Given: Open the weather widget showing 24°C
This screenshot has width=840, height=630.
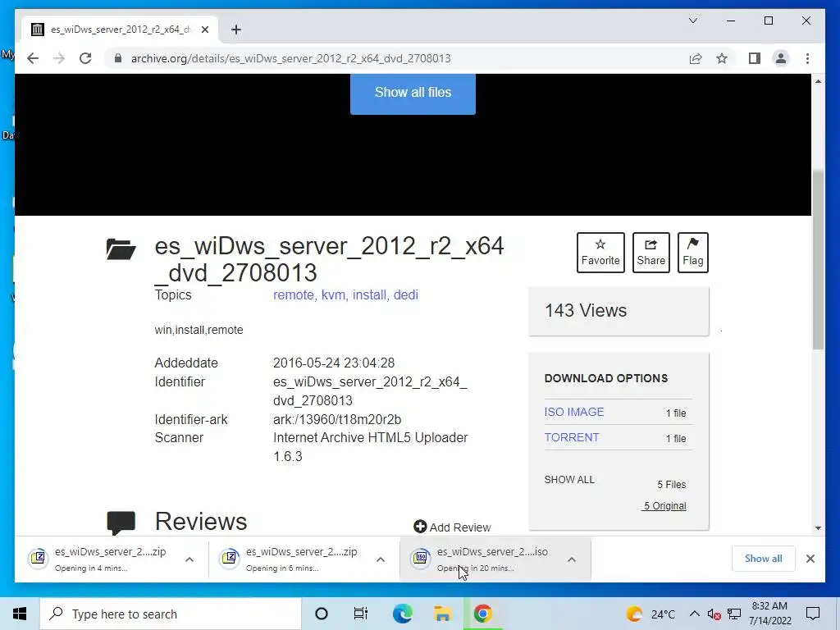Looking at the screenshot, I should point(651,614).
